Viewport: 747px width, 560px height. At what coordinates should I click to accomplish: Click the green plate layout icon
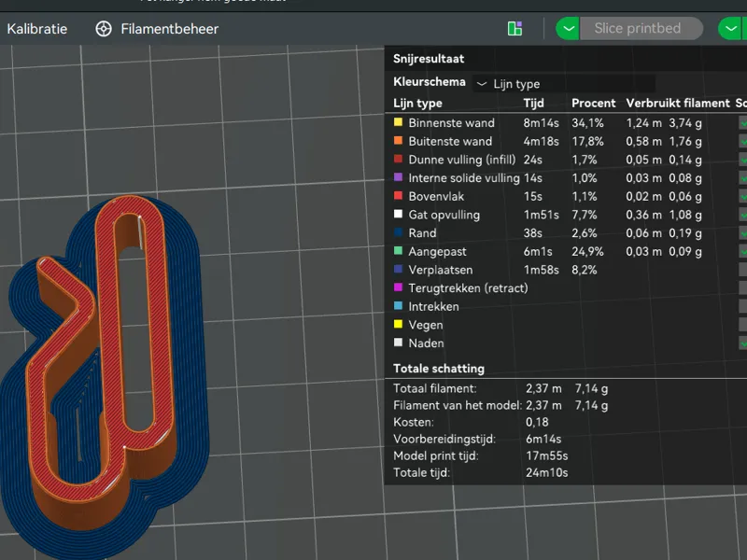click(515, 29)
